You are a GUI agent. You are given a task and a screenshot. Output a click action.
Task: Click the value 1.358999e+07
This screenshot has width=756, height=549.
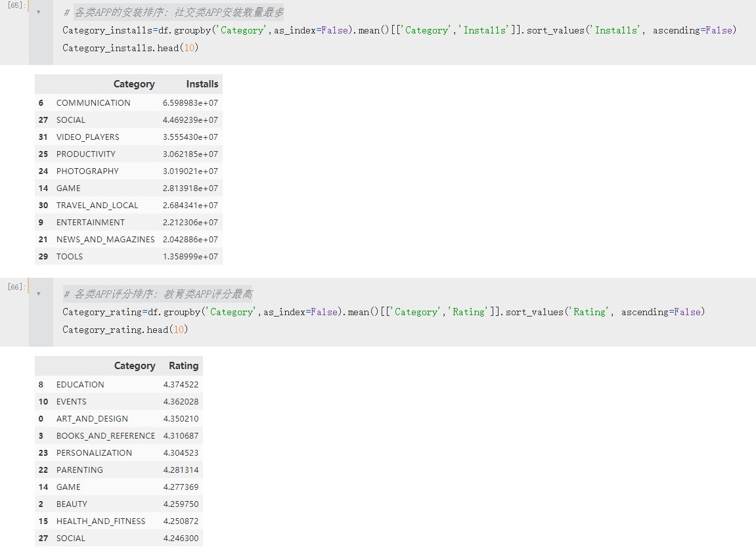tap(190, 256)
